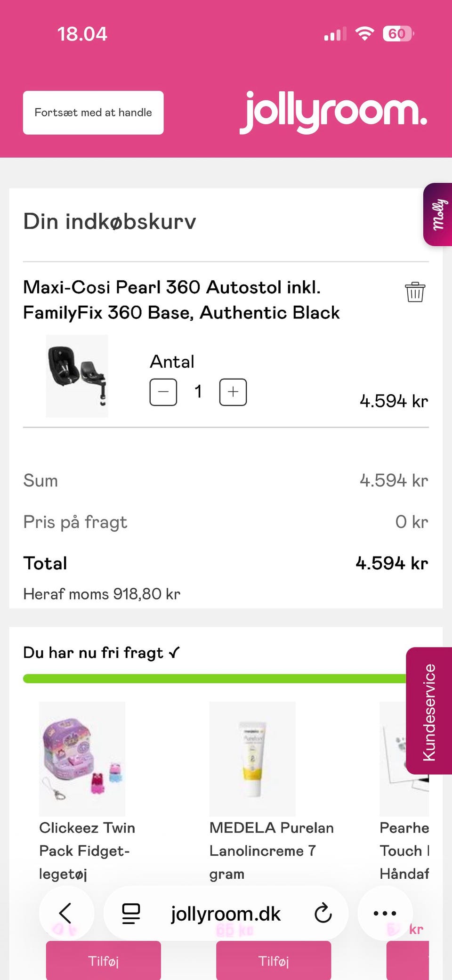Decrease quantity with the minus button

[x=163, y=392]
